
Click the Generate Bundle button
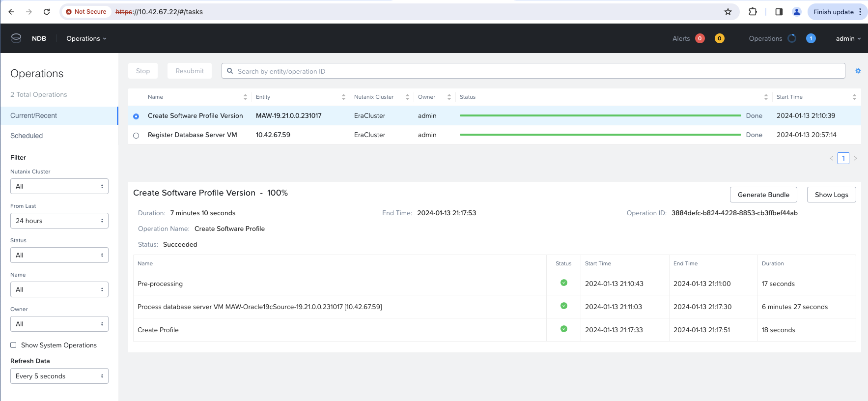(763, 195)
